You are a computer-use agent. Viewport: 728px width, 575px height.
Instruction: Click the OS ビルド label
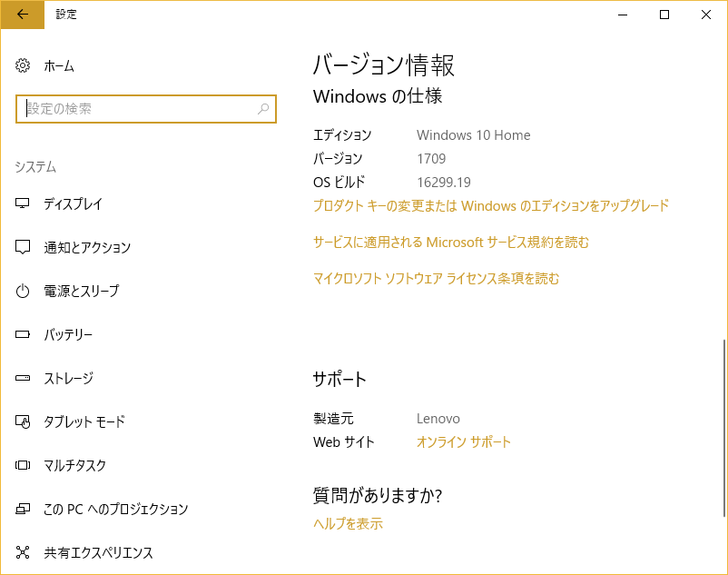pyautogui.click(x=339, y=182)
